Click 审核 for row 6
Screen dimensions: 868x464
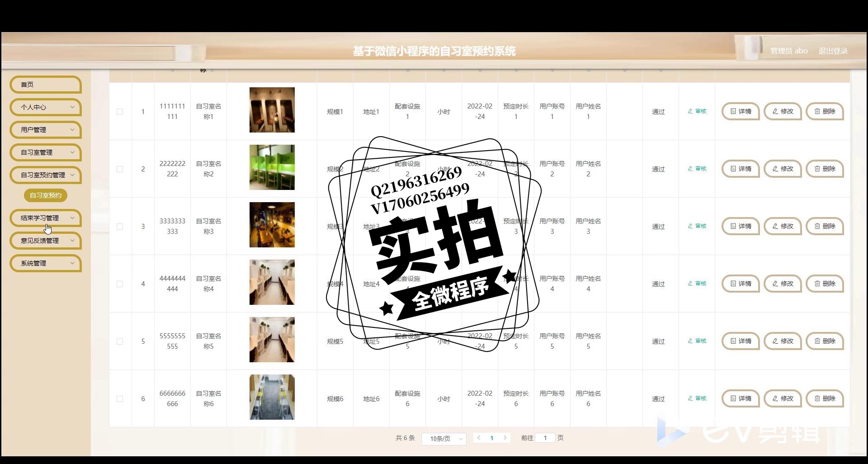coord(697,398)
